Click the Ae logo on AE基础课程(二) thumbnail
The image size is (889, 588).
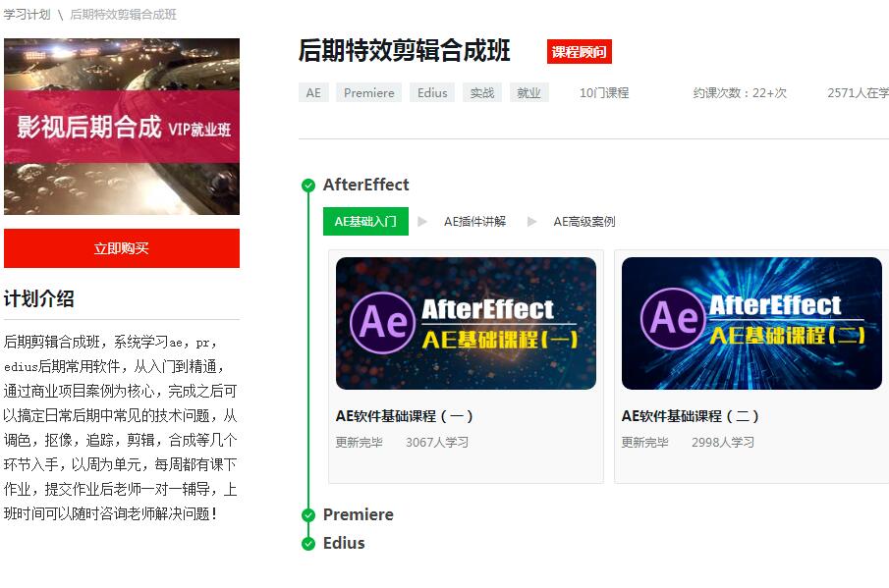[x=673, y=319]
